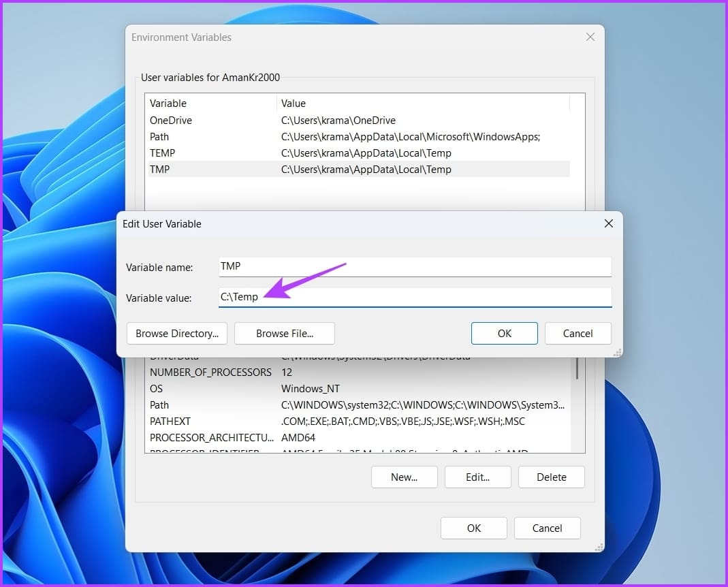728x587 pixels.
Task: Cancel the Edit User Variable dialog
Action: point(577,334)
